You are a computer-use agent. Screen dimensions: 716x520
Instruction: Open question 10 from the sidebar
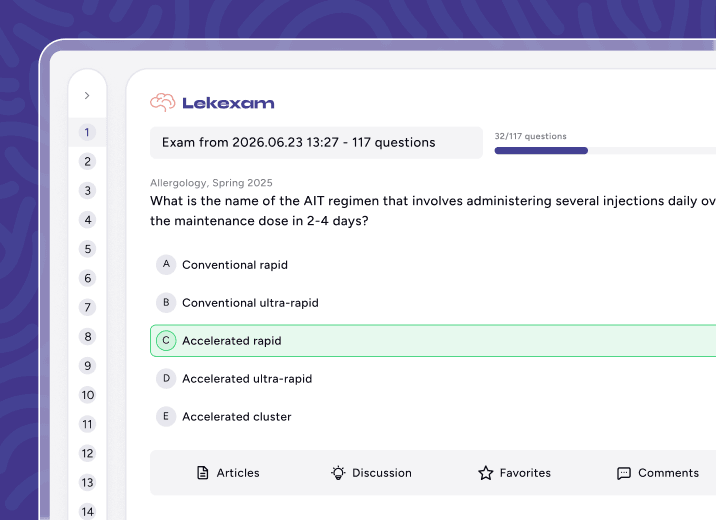click(x=87, y=395)
